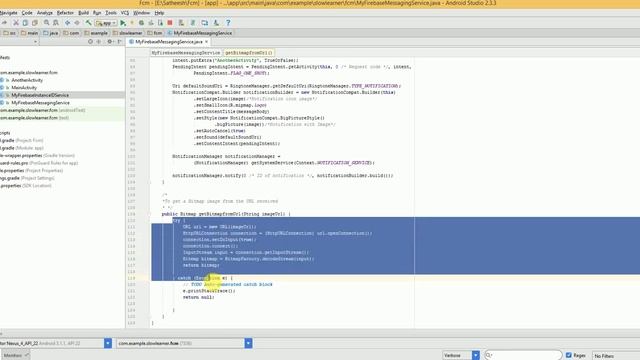Open the Window menu
This screenshot has width=640, height=360.
[x=141, y=13]
